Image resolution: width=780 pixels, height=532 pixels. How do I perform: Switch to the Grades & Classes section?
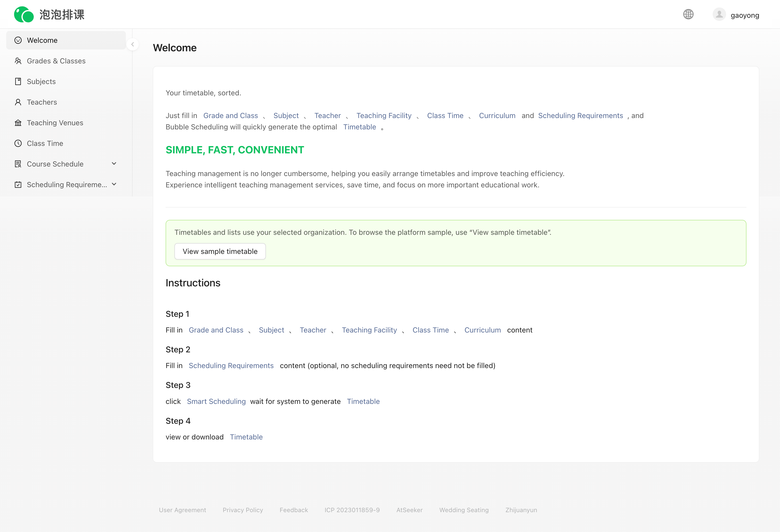pos(56,61)
